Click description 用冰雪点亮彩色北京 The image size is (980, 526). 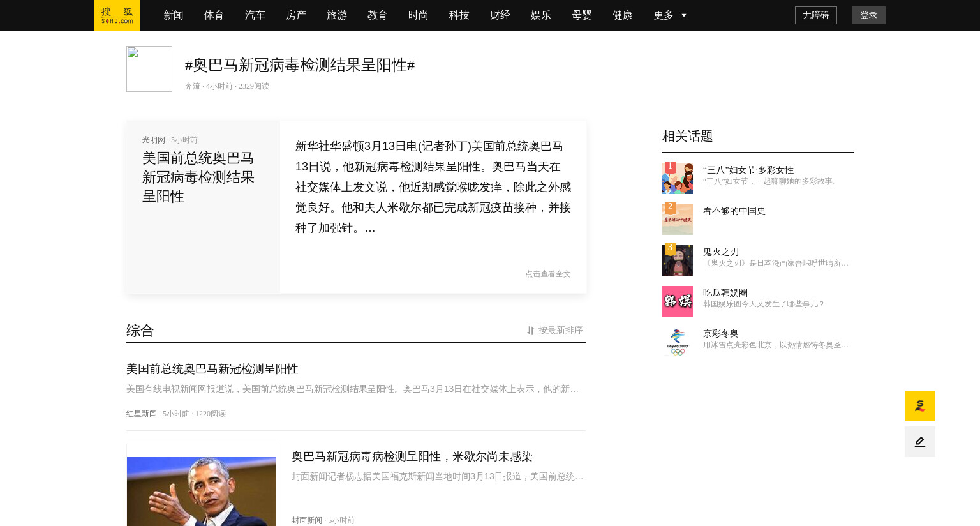pyautogui.click(x=776, y=345)
